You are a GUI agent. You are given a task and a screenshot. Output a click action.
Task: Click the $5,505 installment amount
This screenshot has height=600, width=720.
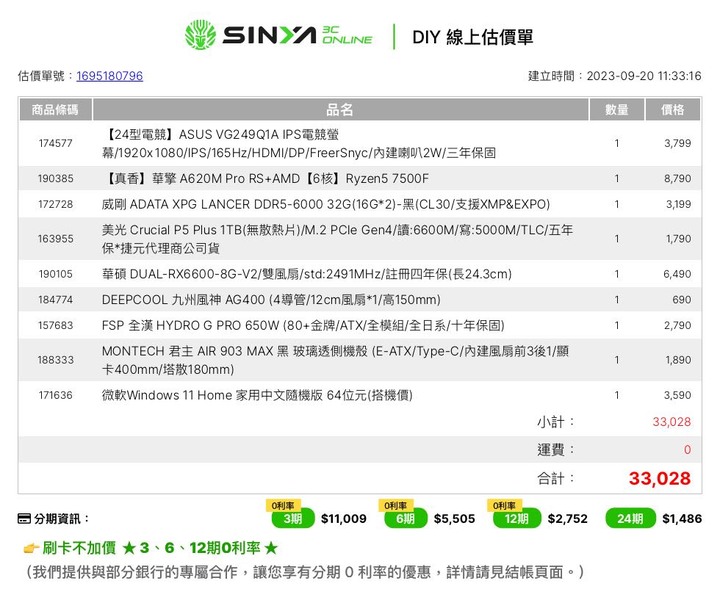coord(454,519)
